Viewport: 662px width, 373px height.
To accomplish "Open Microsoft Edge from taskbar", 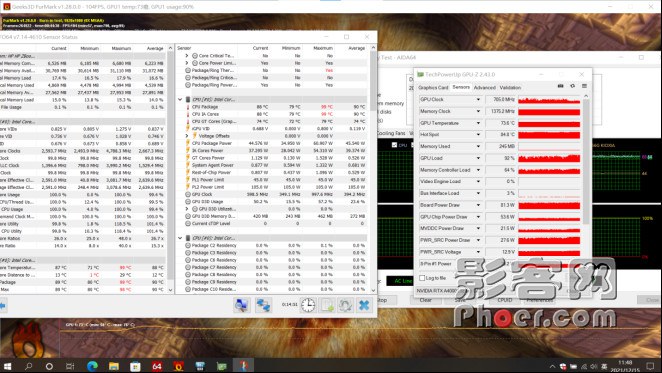I will (x=92, y=366).
